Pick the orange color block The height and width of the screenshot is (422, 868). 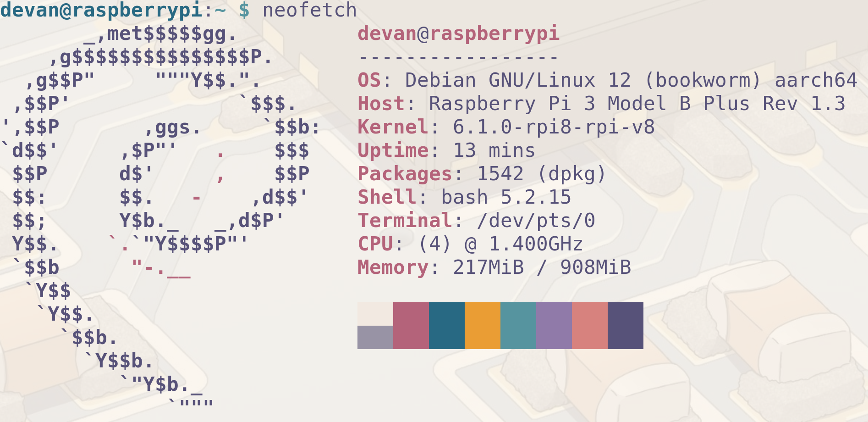click(483, 326)
